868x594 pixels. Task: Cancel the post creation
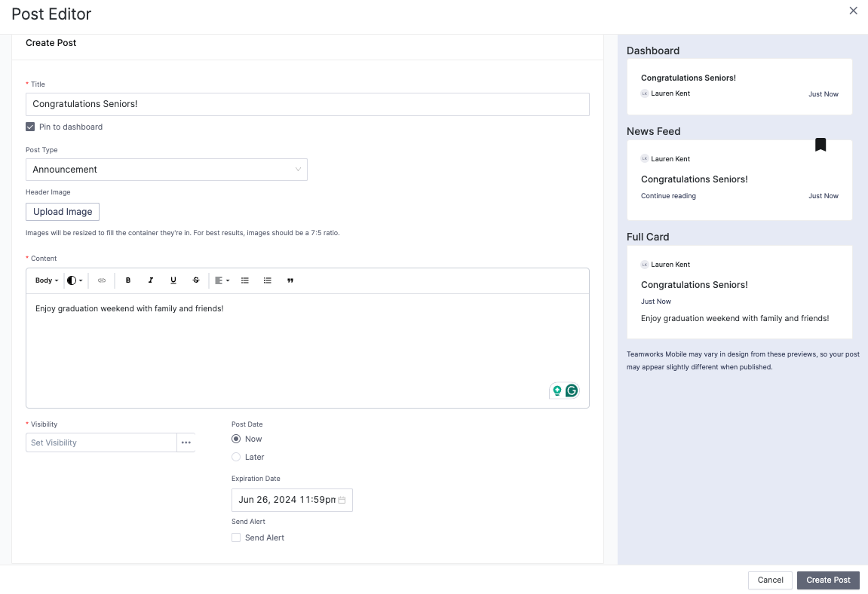point(770,580)
